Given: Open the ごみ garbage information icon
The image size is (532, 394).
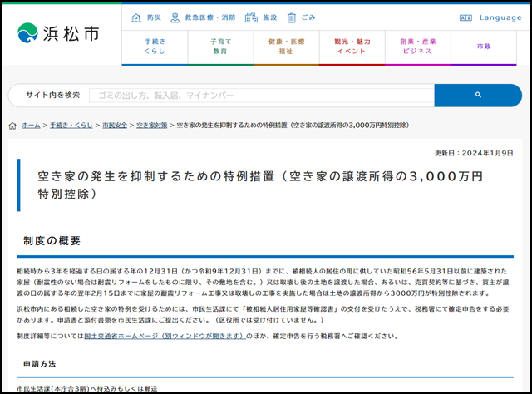Looking at the screenshot, I should tap(292, 17).
